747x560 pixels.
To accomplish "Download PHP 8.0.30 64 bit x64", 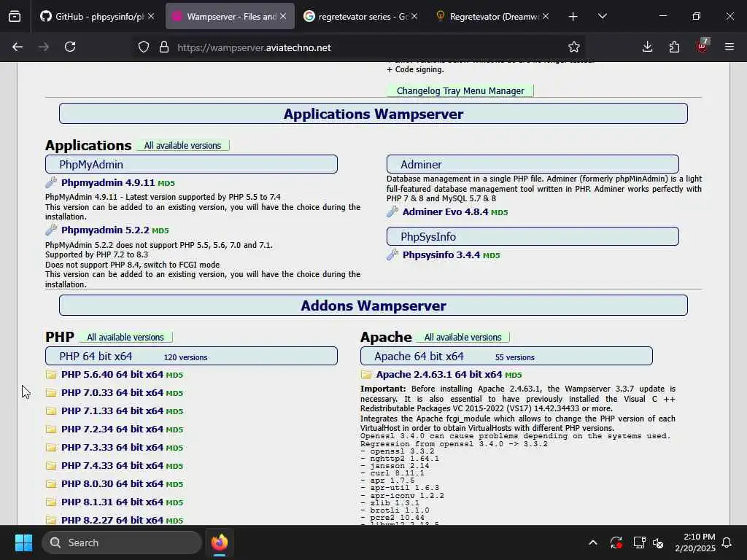I will click(x=112, y=484).
